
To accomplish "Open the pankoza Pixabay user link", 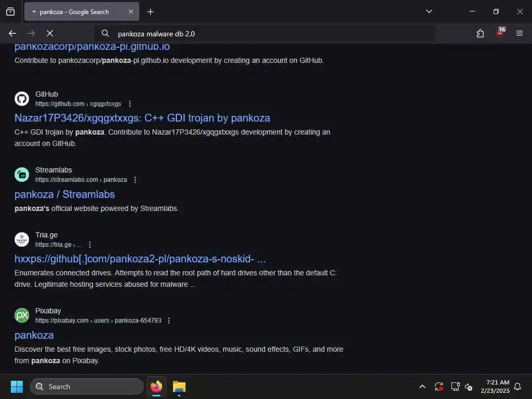I will (34, 335).
